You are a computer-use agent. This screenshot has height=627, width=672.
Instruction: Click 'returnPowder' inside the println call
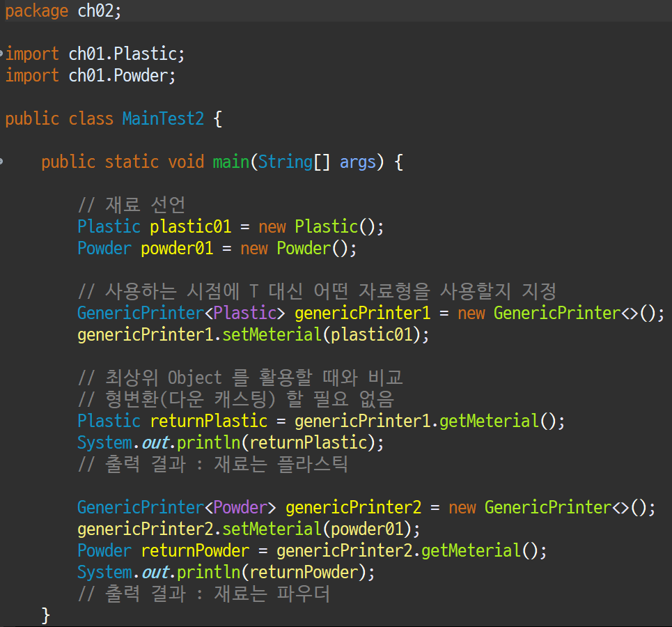(x=304, y=572)
